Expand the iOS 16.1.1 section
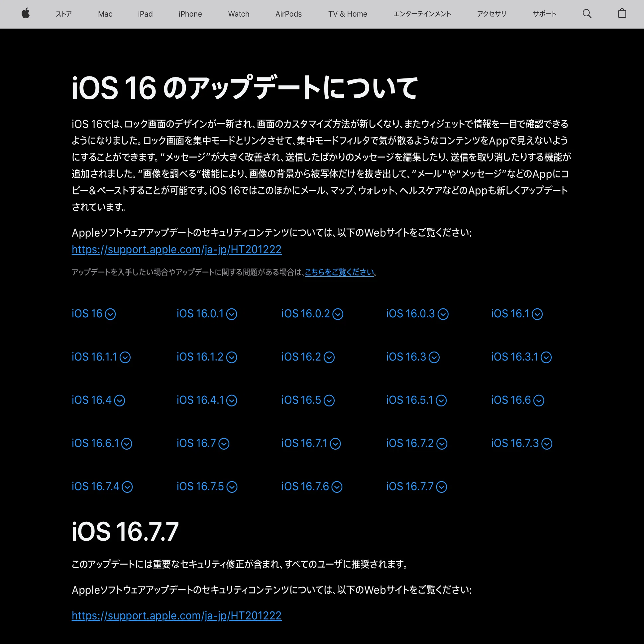The height and width of the screenshot is (644, 644). pyautogui.click(x=101, y=357)
